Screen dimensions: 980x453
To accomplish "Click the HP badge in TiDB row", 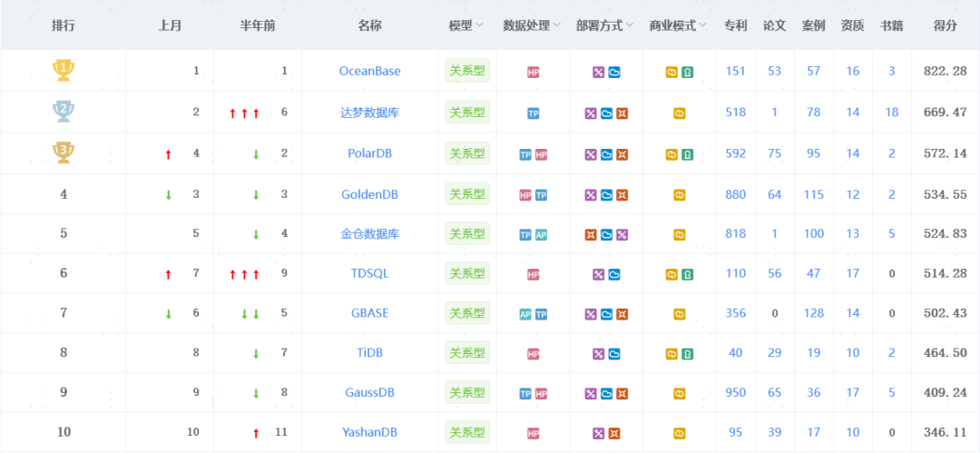I will coord(534,354).
